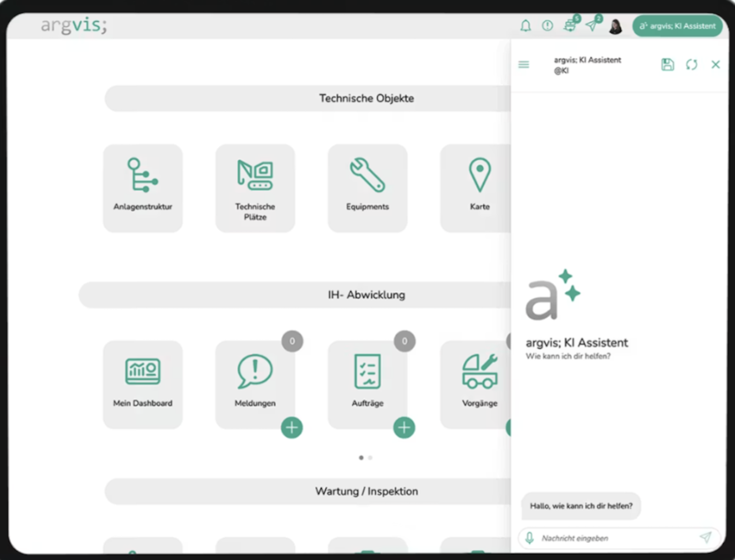Click the 'Wie kann ich dir helfen?' subtitle

click(568, 356)
